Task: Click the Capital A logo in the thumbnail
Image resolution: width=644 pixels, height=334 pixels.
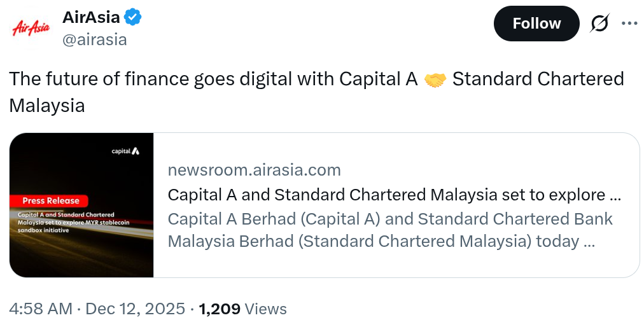Action: 125,151
